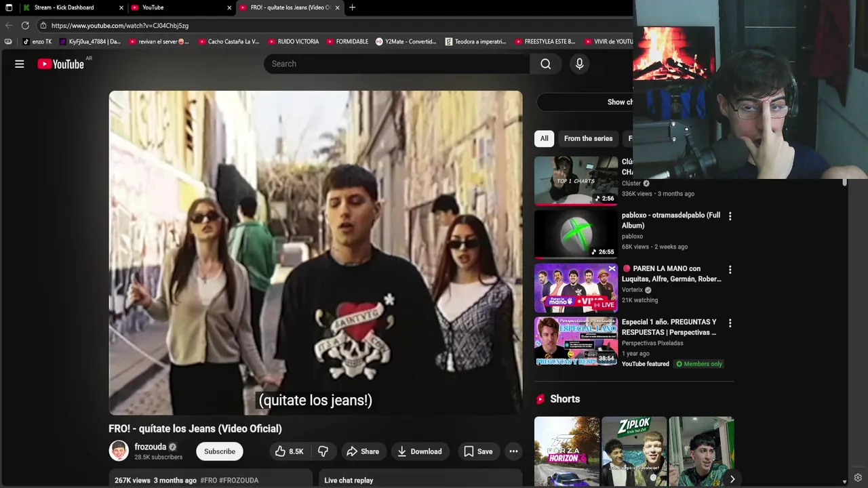Image resolution: width=868 pixels, height=488 pixels.
Task: Open ZIPLOK short thumbnail
Action: coord(634,451)
